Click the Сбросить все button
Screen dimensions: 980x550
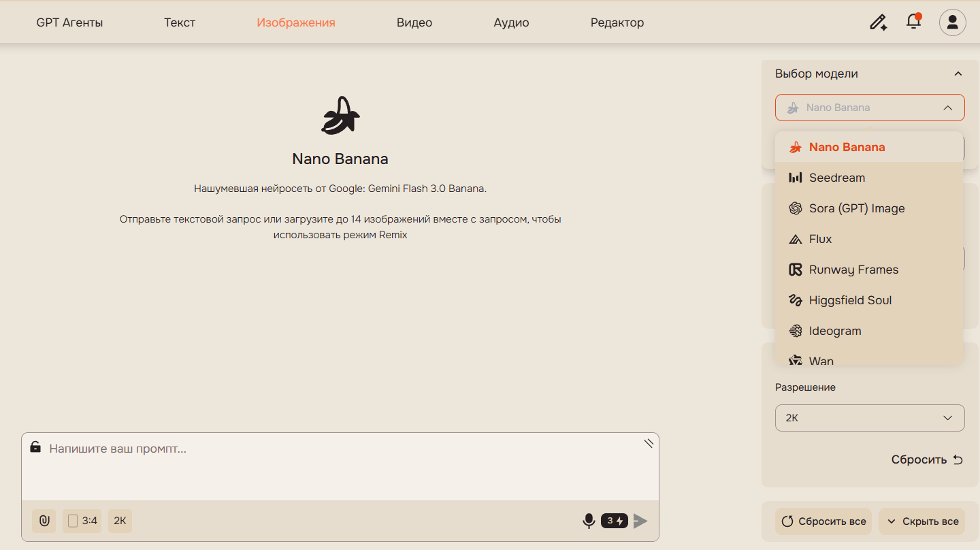(x=823, y=521)
